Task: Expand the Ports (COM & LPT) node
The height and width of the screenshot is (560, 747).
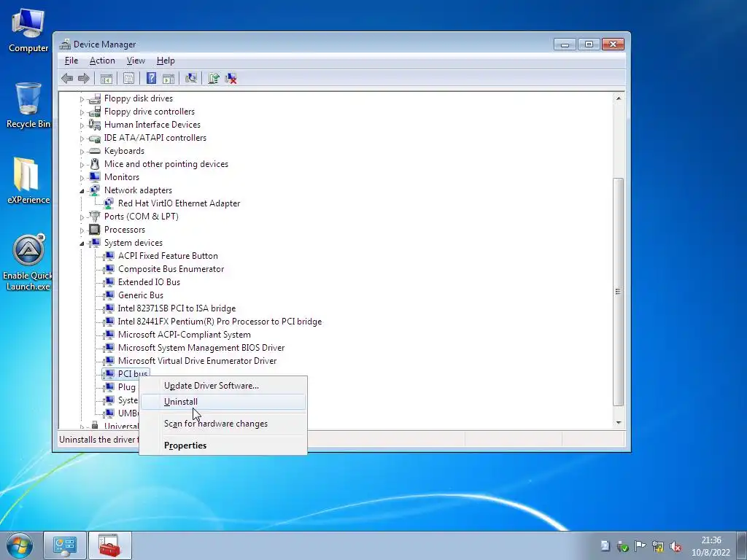Action: (82, 217)
